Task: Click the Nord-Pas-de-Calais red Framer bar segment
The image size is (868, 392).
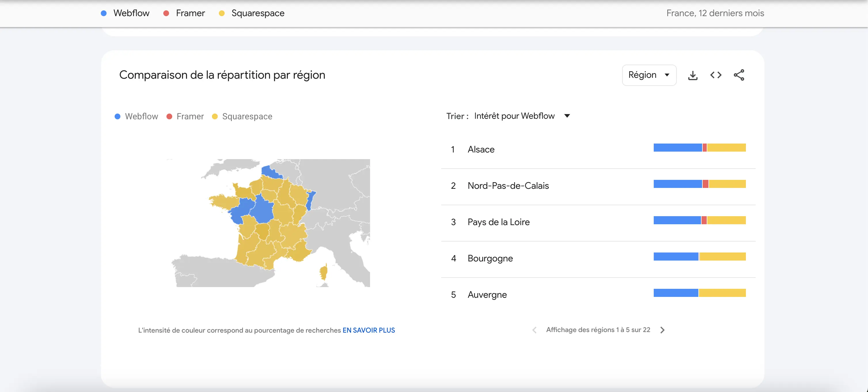Action: [x=705, y=184]
